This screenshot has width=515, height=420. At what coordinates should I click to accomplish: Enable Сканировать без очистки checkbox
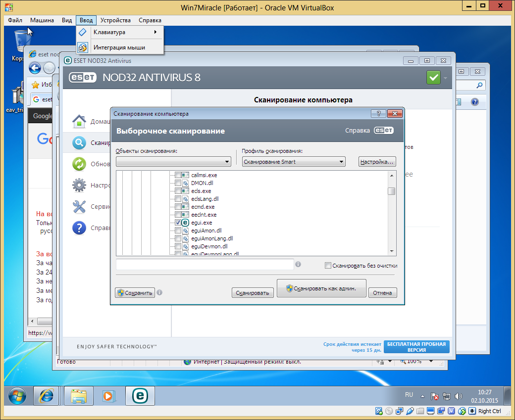point(328,266)
